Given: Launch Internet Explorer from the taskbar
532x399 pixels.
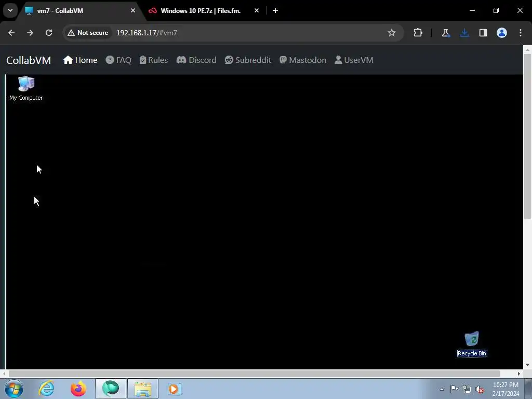Looking at the screenshot, I should coord(46,389).
